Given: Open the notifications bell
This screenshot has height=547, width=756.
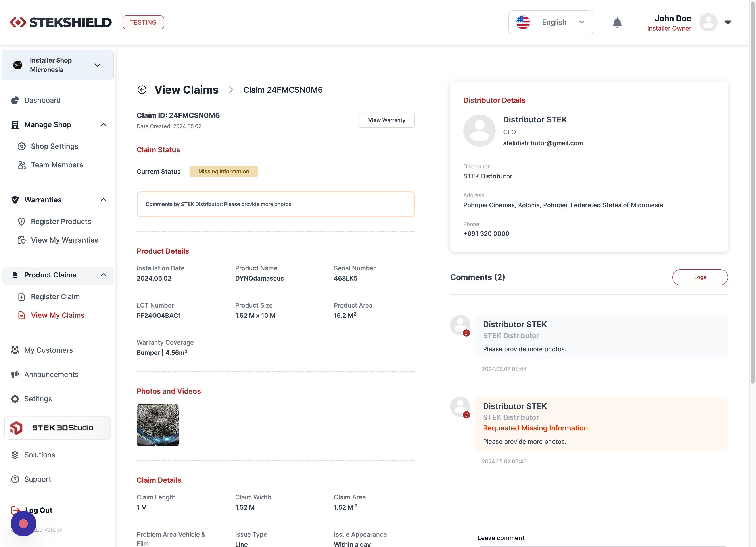Looking at the screenshot, I should pos(617,22).
